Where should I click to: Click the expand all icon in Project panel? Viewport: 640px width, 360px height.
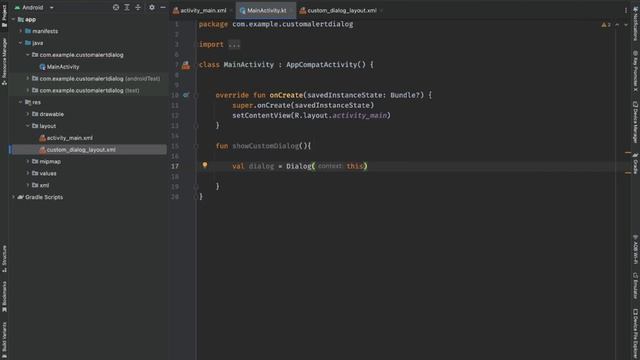[127, 7]
